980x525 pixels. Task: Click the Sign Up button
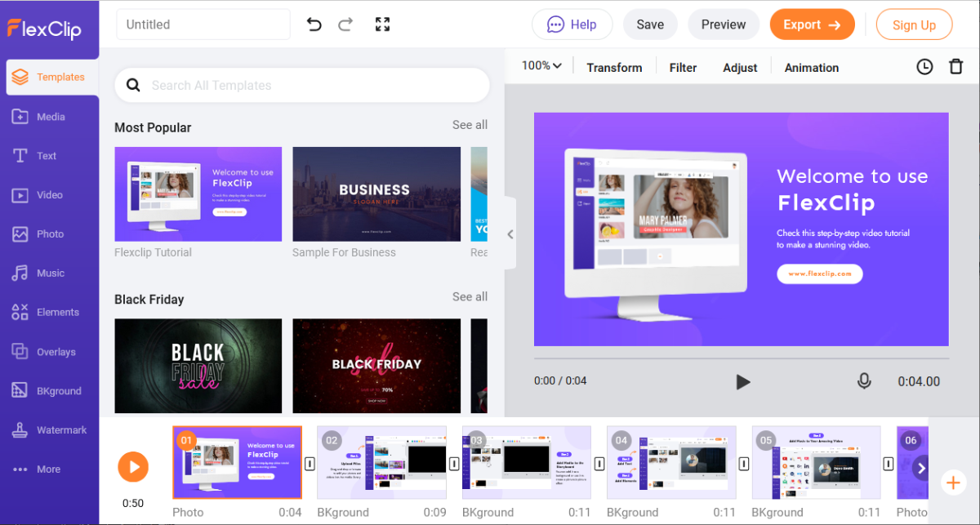point(914,24)
